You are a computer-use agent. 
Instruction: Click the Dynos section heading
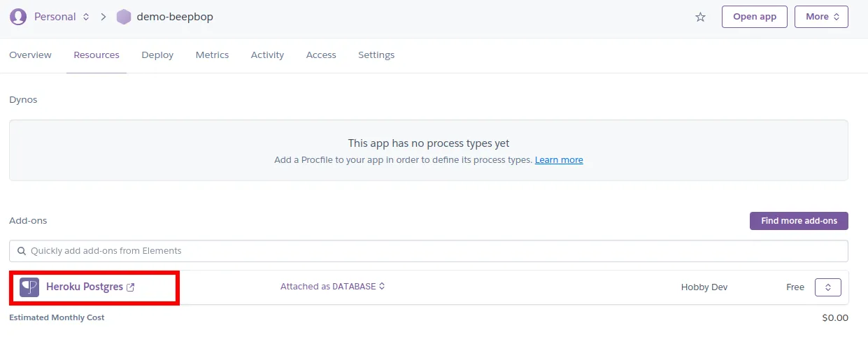(x=23, y=100)
